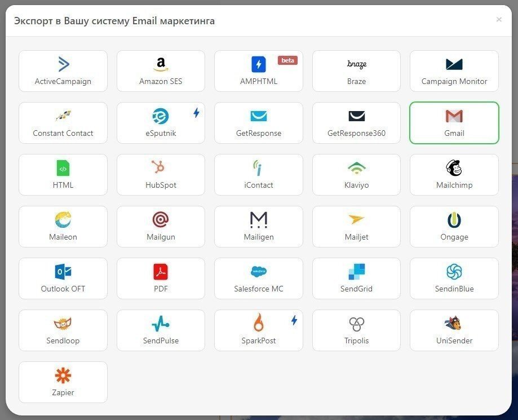
Task: Open the Mailchimp integration
Action: point(454,175)
